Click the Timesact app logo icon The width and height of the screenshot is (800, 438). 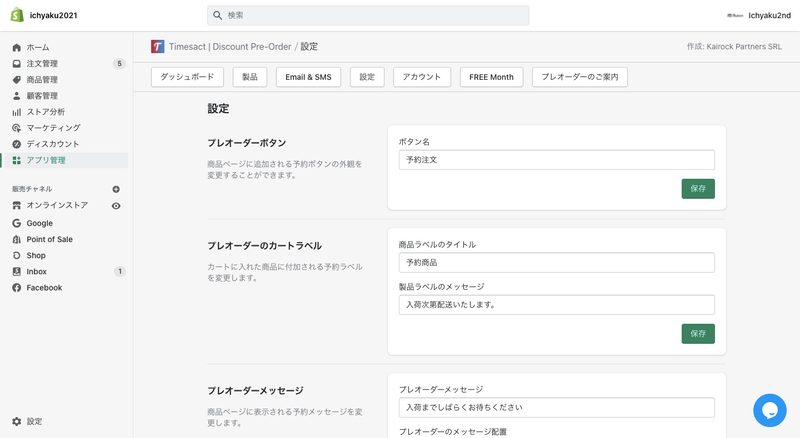pyautogui.click(x=158, y=46)
